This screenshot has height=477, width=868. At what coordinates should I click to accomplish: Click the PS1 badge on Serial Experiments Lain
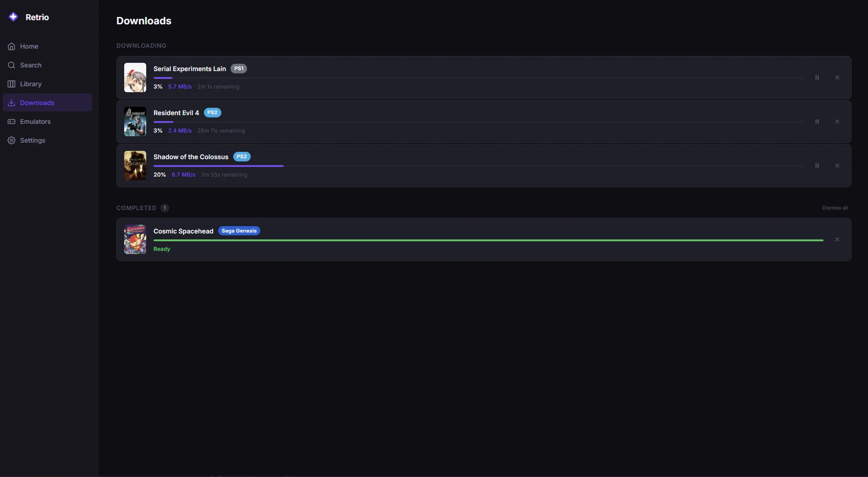(x=238, y=68)
